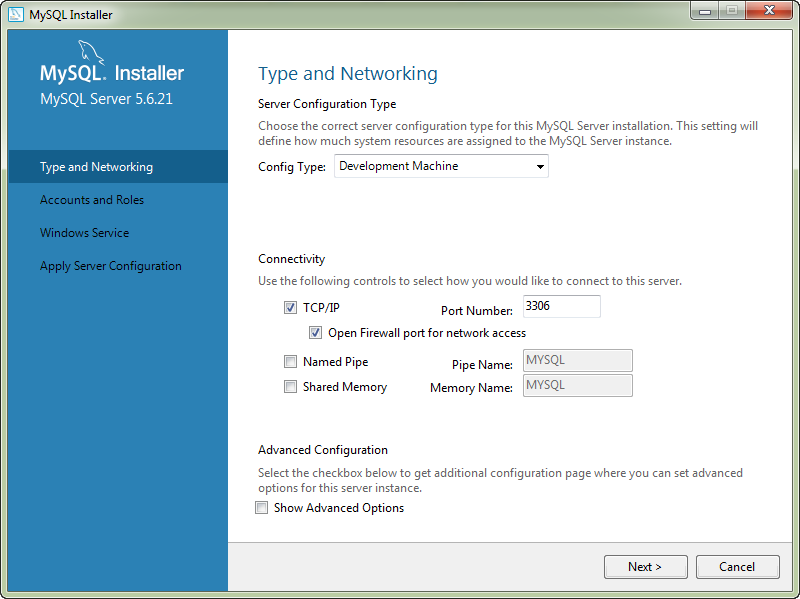Close the MySQL Installer window
Viewport: 800px width, 599px height.
pyautogui.click(x=769, y=11)
